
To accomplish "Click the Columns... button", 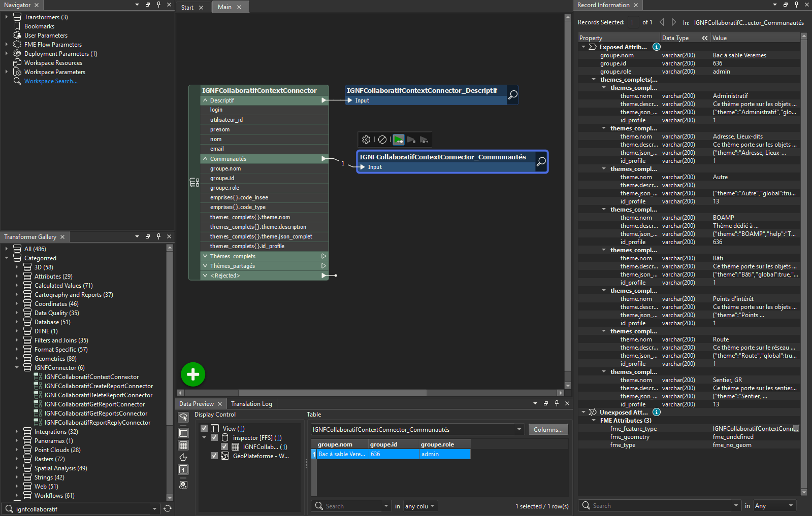I will click(x=548, y=429).
